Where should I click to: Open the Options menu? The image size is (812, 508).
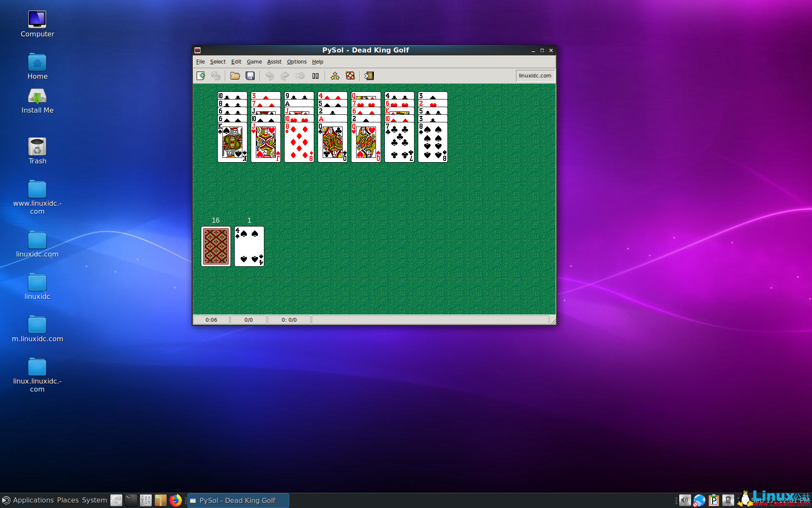tap(296, 62)
